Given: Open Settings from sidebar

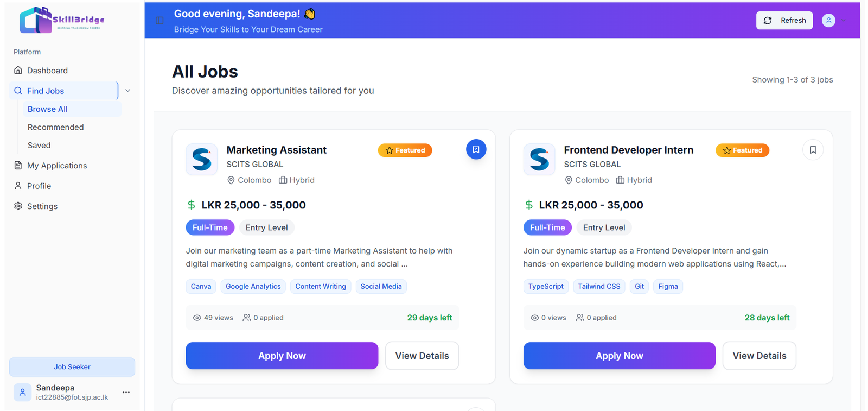Looking at the screenshot, I should point(42,206).
